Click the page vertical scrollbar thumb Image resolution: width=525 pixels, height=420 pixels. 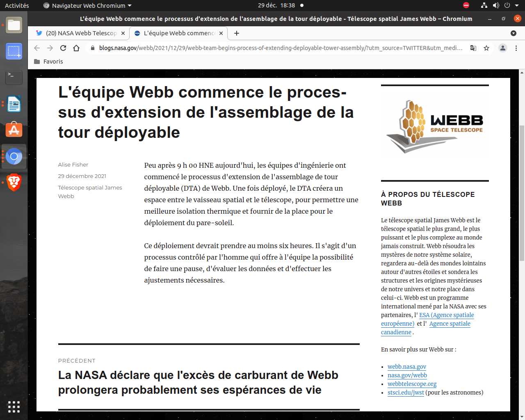click(522, 193)
